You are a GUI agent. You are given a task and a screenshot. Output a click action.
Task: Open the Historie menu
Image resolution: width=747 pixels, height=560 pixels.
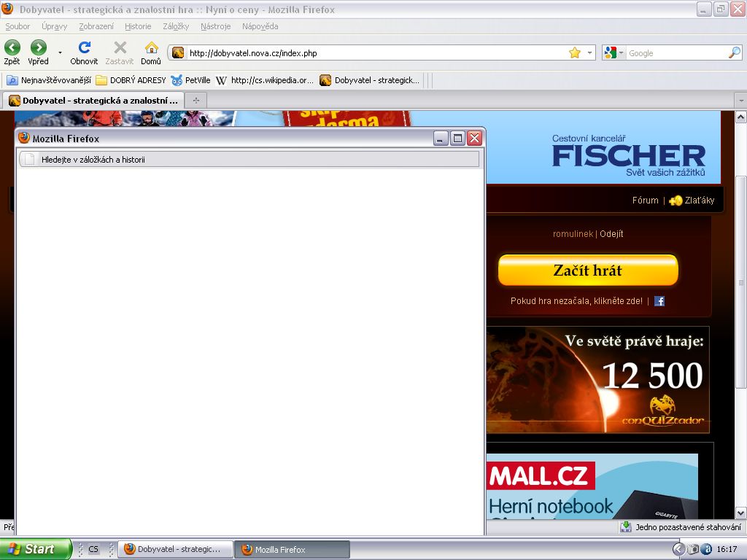click(138, 27)
